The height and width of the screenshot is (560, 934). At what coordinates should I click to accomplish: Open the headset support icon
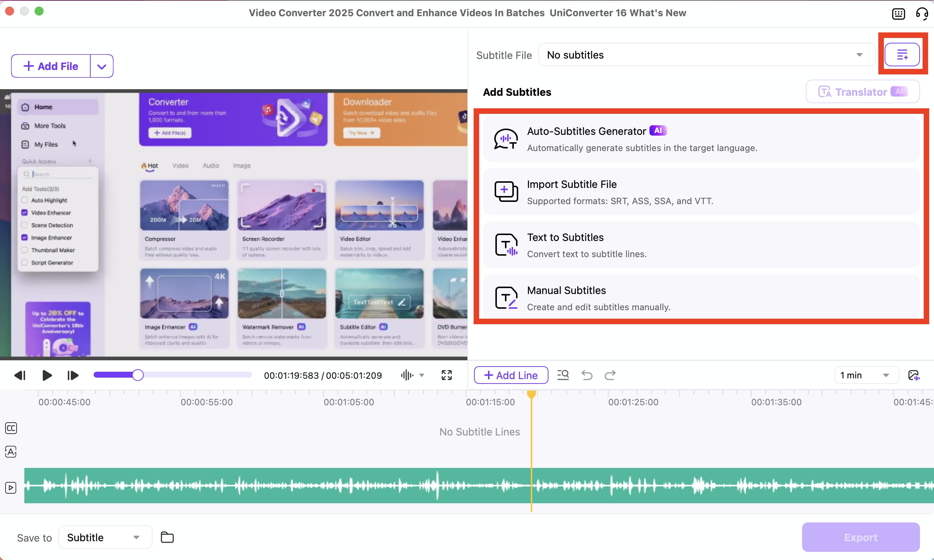[x=922, y=13]
